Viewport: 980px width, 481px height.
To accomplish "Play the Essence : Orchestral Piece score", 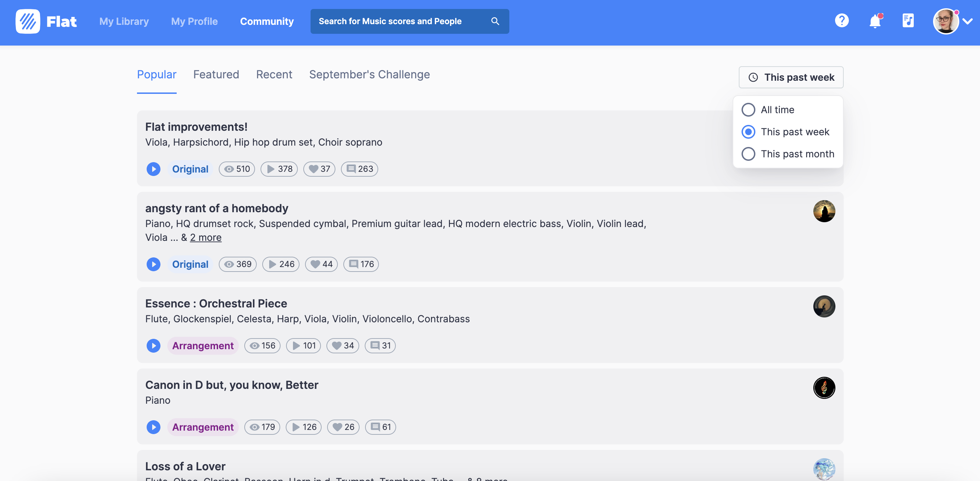I will (153, 345).
